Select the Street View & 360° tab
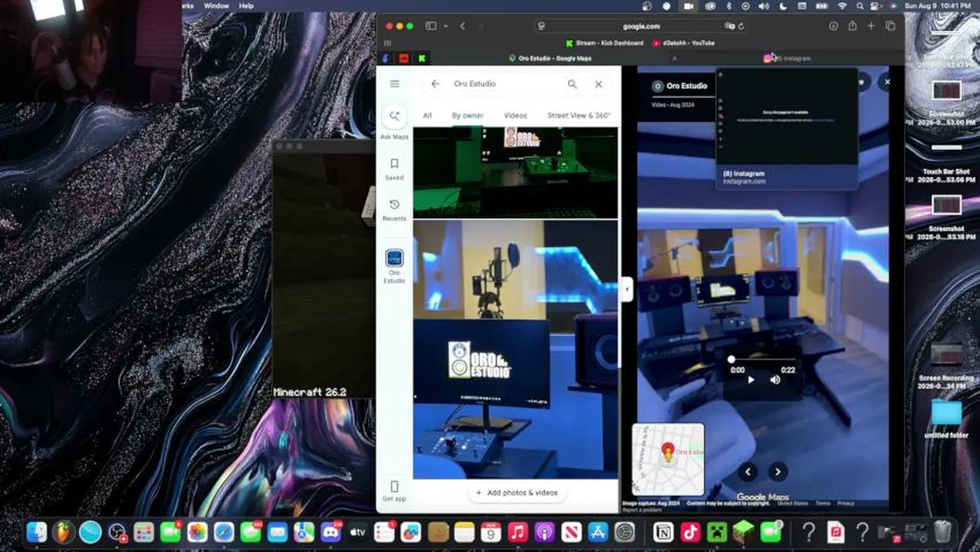 pos(579,116)
